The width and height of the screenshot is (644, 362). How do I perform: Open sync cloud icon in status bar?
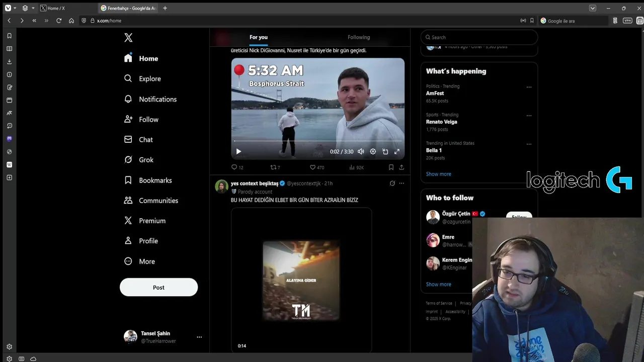(x=33, y=359)
